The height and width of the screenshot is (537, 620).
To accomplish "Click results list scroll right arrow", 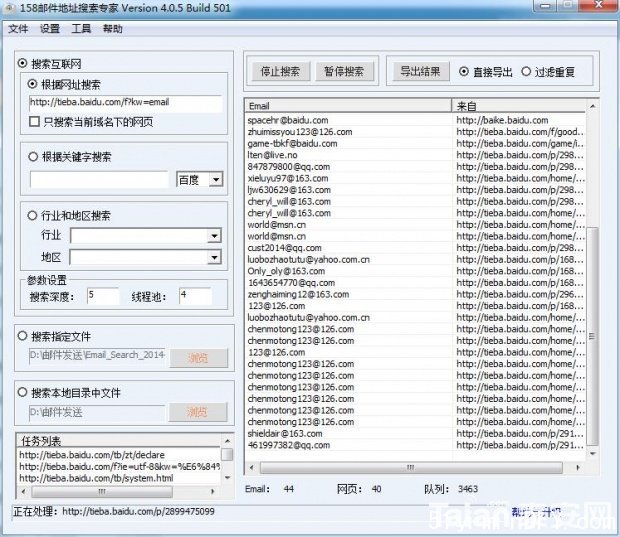I will 578,467.
